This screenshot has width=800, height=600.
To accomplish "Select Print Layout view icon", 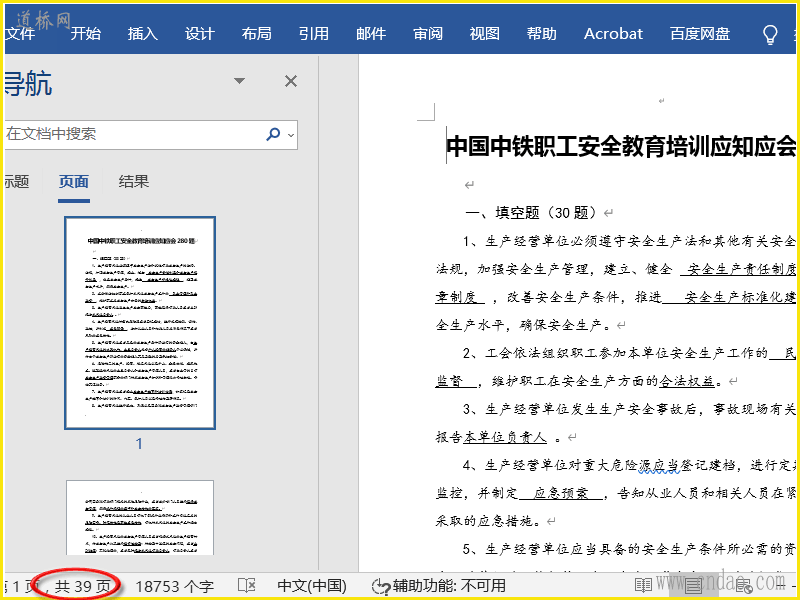I will coord(693,586).
